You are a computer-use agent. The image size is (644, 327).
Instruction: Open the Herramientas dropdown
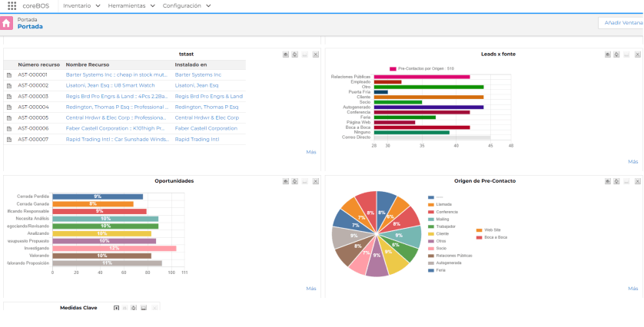131,5
